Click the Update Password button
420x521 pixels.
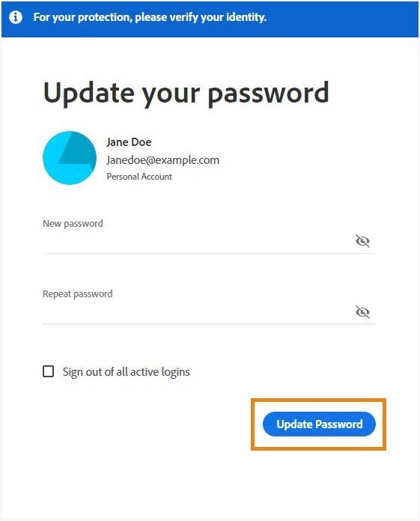point(319,424)
